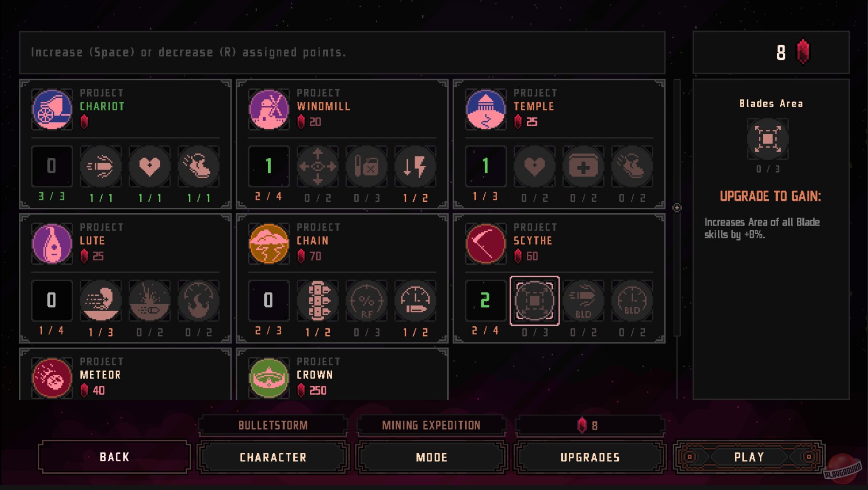Screen dimensions: 868x490
Task: Select Windmill's lightning bolt upgrade
Action: click(x=415, y=166)
